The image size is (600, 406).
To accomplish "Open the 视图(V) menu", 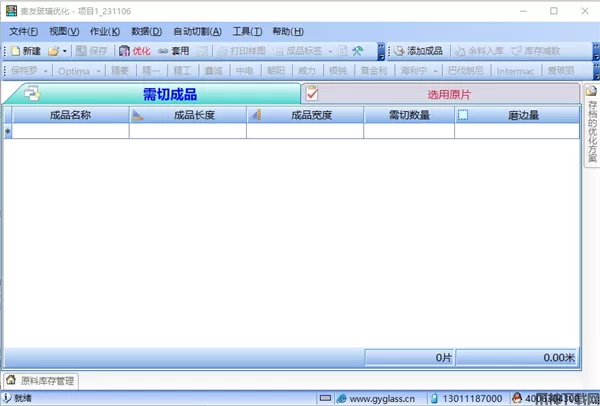I will click(x=64, y=31).
